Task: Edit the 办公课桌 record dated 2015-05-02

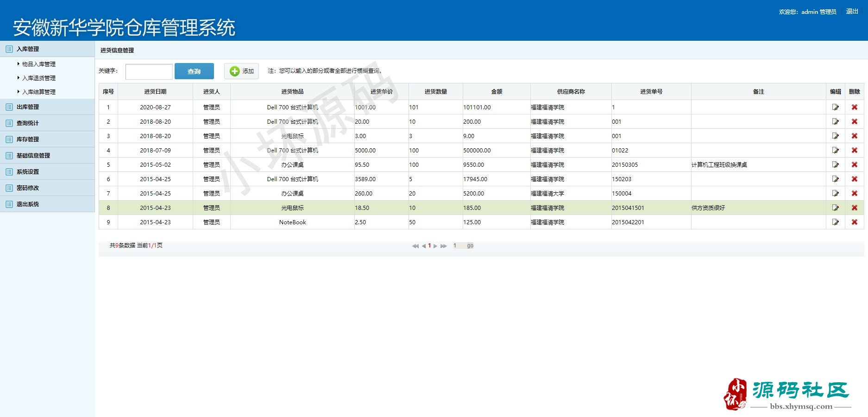Action: click(835, 164)
